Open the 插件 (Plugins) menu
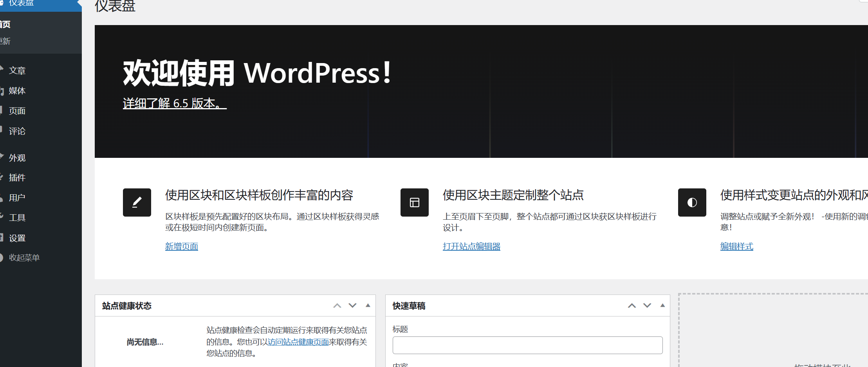 click(x=17, y=178)
